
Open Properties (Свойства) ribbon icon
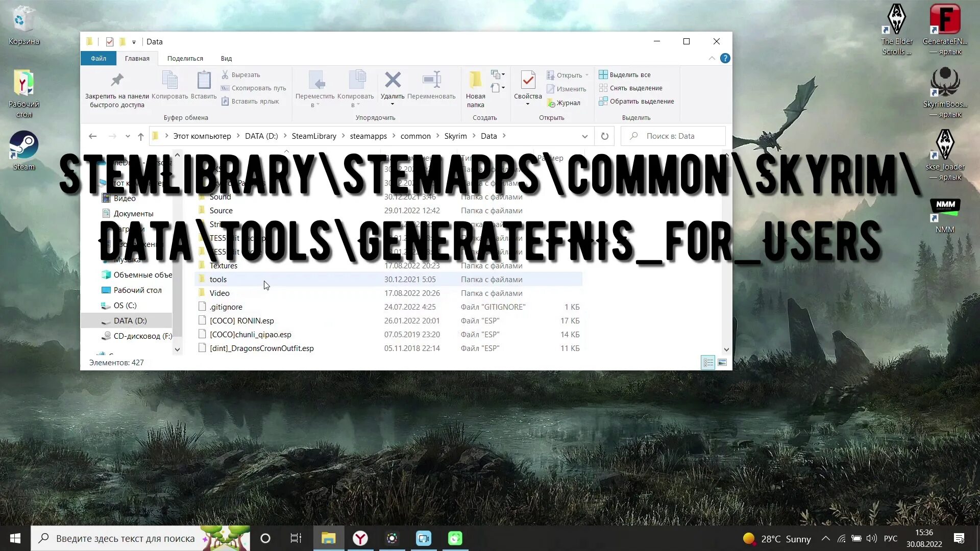(x=528, y=81)
